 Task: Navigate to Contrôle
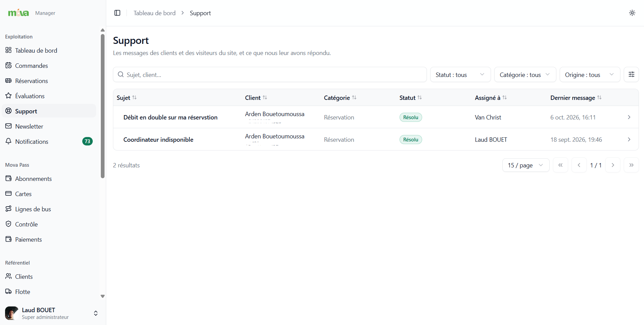49,224
